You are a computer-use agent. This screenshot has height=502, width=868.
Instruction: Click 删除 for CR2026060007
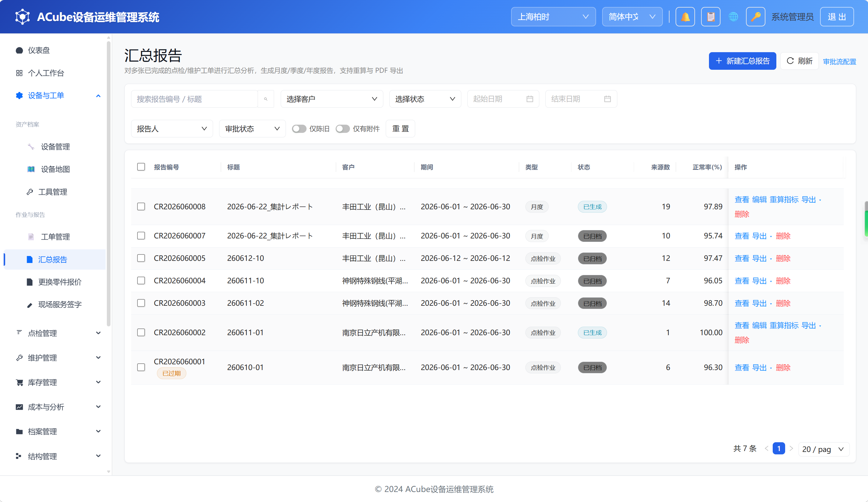tap(783, 236)
